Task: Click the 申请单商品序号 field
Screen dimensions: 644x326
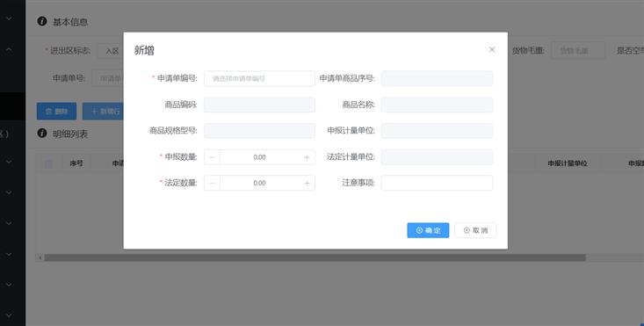Action: pyautogui.click(x=437, y=78)
